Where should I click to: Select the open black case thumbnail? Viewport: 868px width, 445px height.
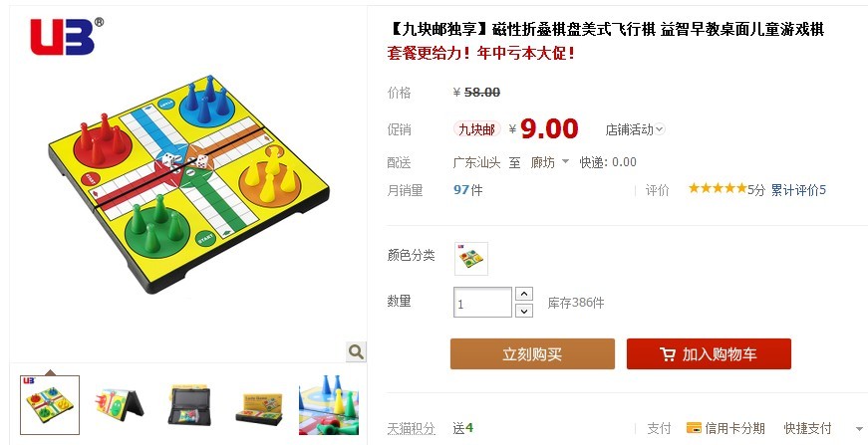coord(188,405)
